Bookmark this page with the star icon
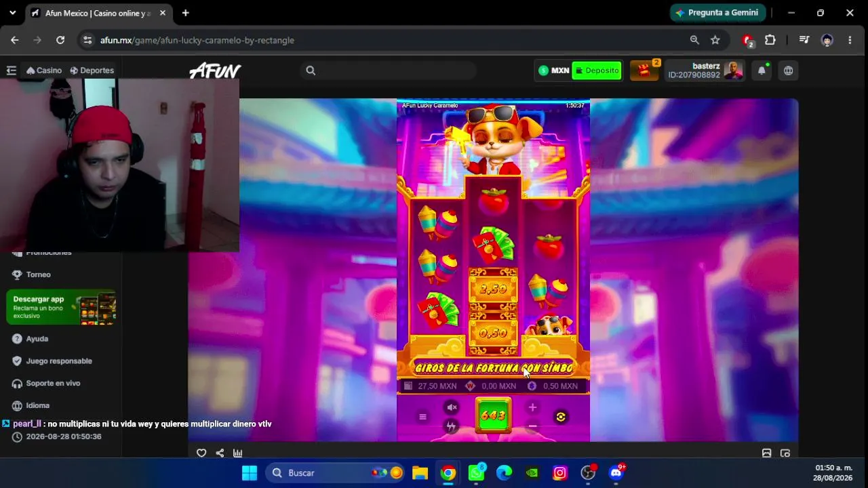Viewport: 868px width, 488px height. (x=715, y=40)
